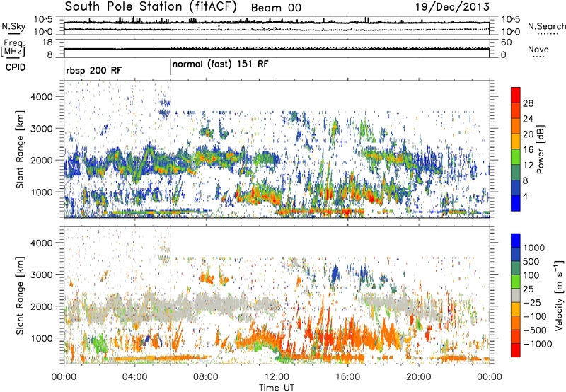The height and width of the screenshot is (392, 566).
Task: Click the −25 tick on Velocity colorbar
Action: [532, 302]
